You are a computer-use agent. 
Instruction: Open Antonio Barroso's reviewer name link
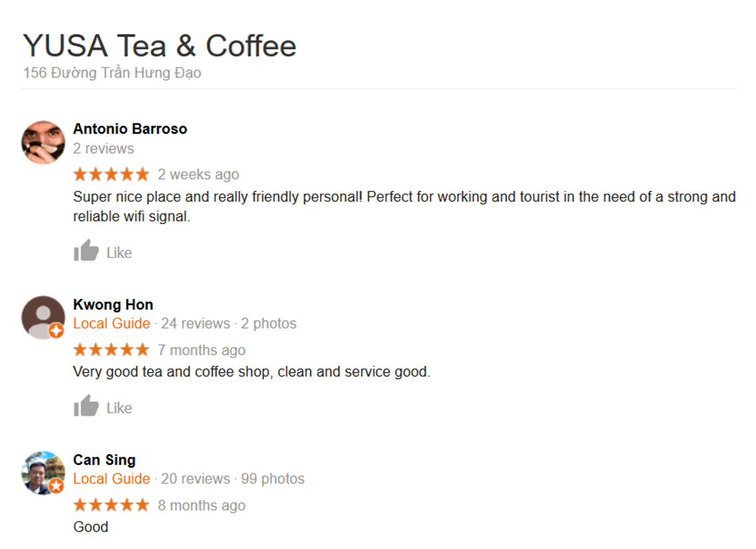tap(130, 128)
